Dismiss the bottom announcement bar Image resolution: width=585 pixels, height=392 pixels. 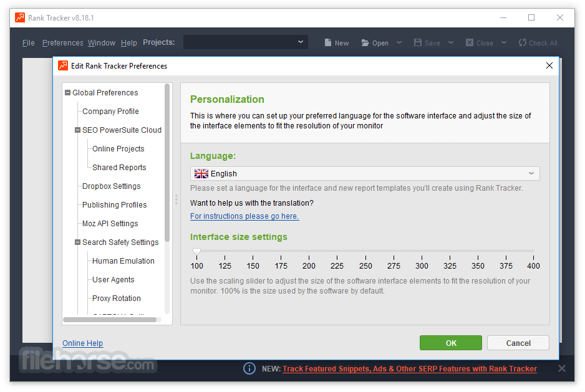[x=561, y=368]
